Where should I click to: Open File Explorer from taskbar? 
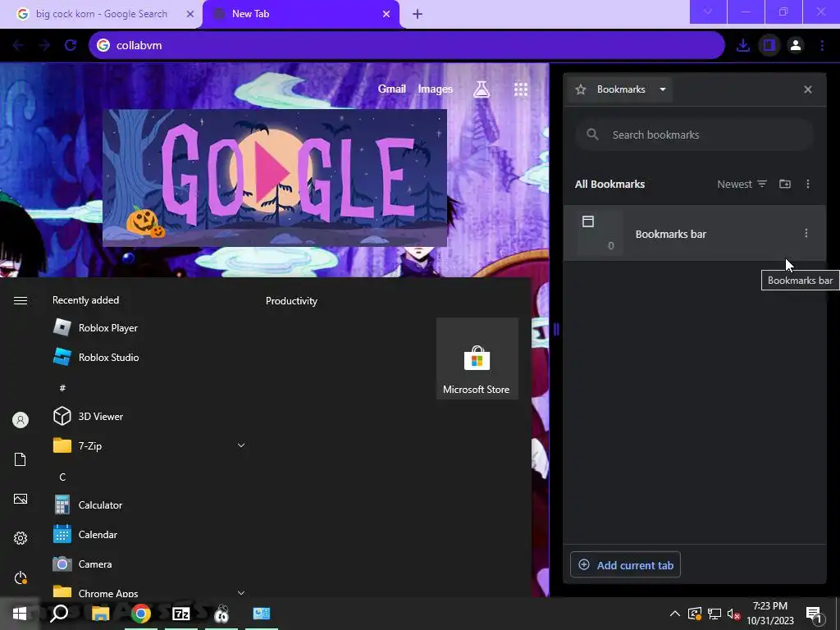100,614
